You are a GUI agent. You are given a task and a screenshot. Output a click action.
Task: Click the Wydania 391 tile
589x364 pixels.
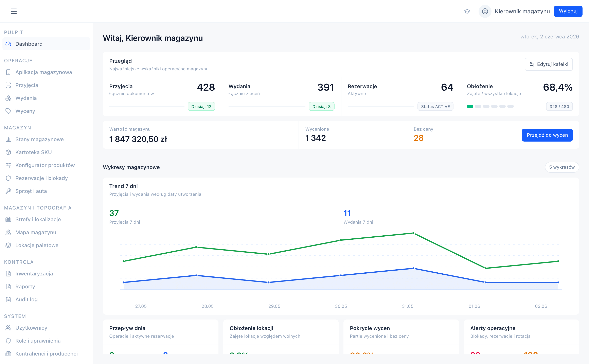(281, 96)
